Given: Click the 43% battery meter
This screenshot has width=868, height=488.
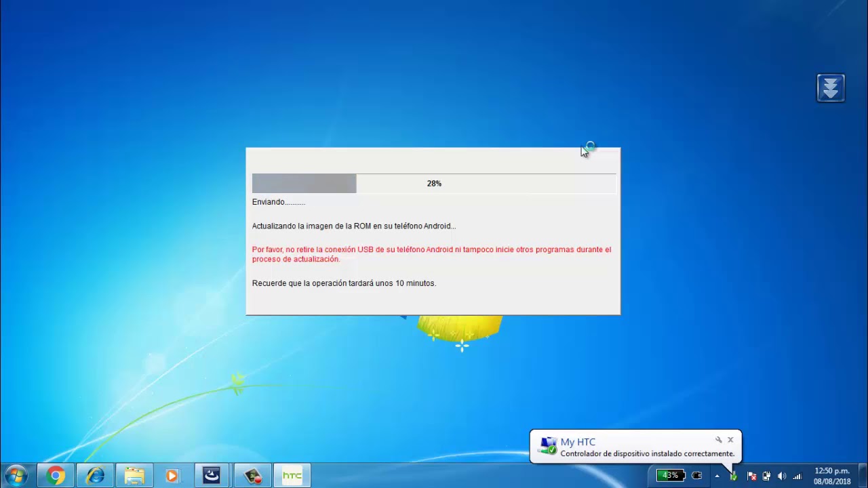Looking at the screenshot, I should (670, 476).
